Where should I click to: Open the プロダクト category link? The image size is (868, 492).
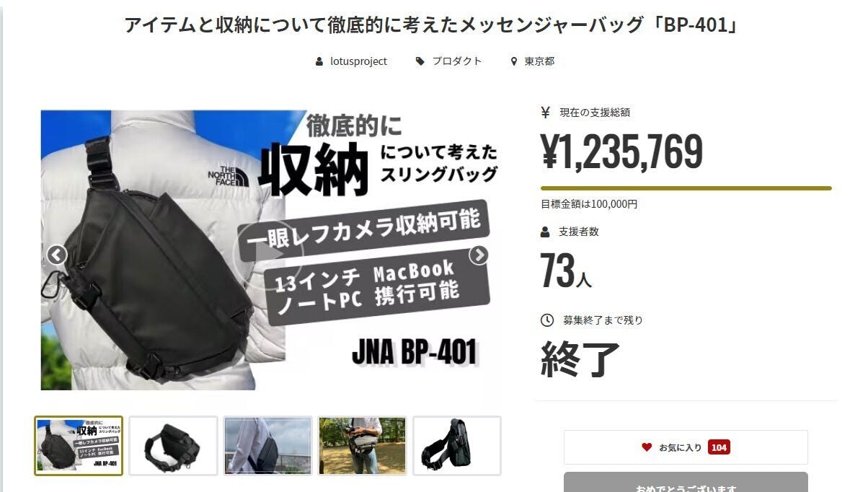457,61
